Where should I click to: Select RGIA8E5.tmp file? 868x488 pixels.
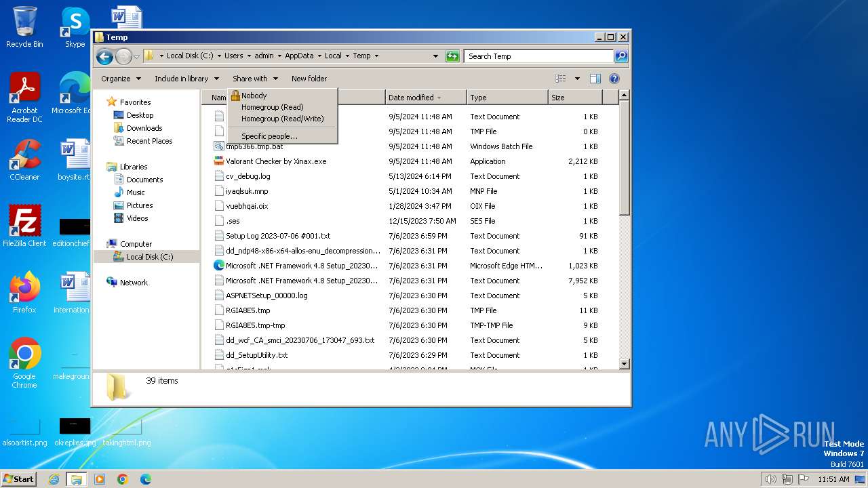248,310
